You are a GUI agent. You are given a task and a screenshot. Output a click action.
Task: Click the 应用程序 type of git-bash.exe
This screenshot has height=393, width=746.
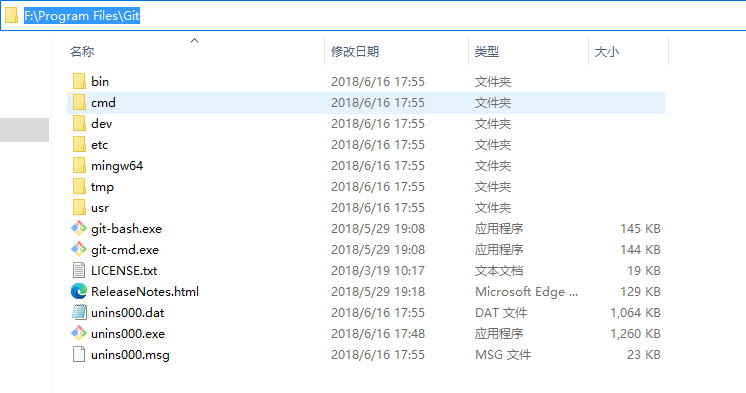499,228
